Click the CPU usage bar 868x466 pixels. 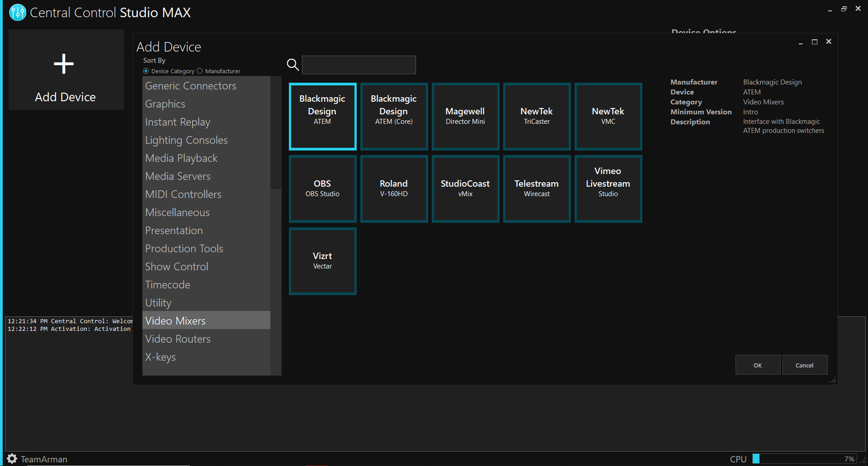tap(804, 459)
